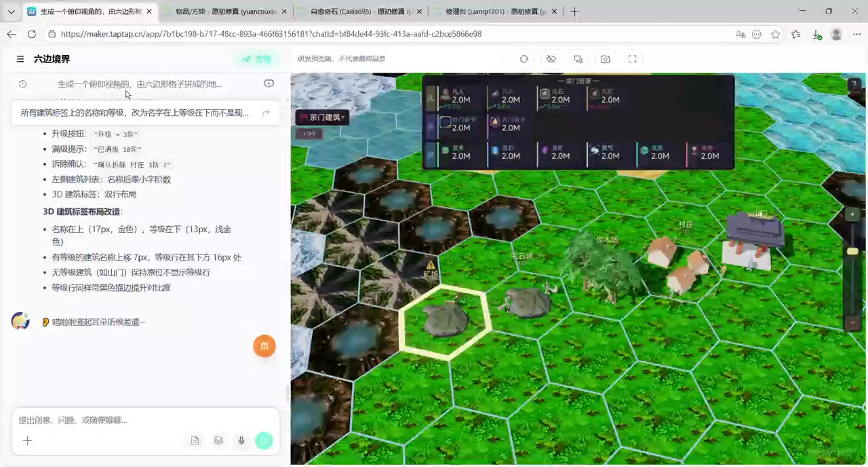Take a screenshot with the camera icon
The height and width of the screenshot is (467, 868).
605,59
